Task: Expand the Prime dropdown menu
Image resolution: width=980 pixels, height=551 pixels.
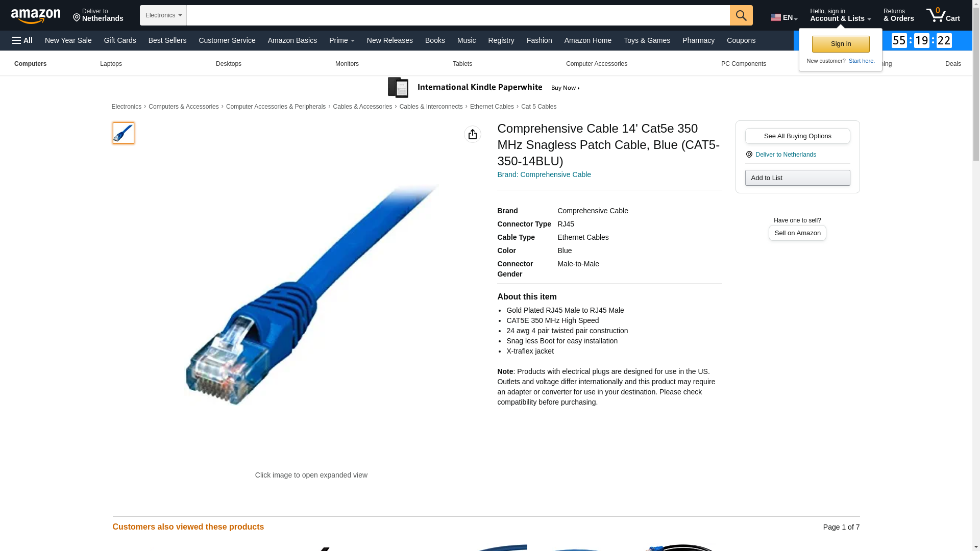Action: [342, 40]
